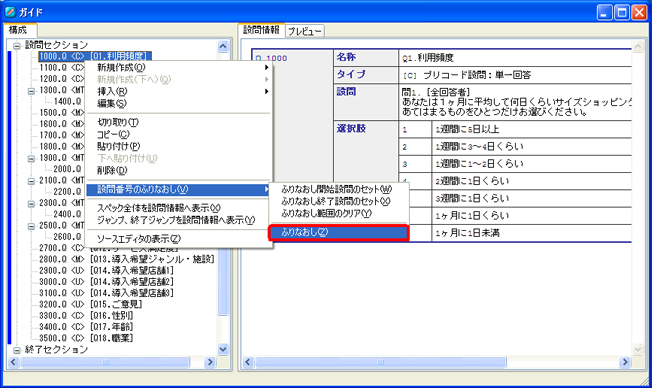
Task: Click tree panel vertical scroll up arrow
Action: click(223, 46)
